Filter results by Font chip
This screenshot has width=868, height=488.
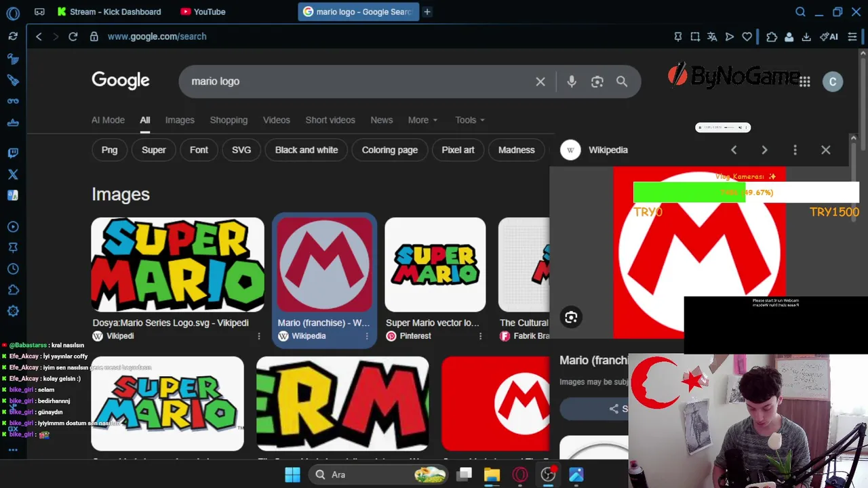coord(199,150)
